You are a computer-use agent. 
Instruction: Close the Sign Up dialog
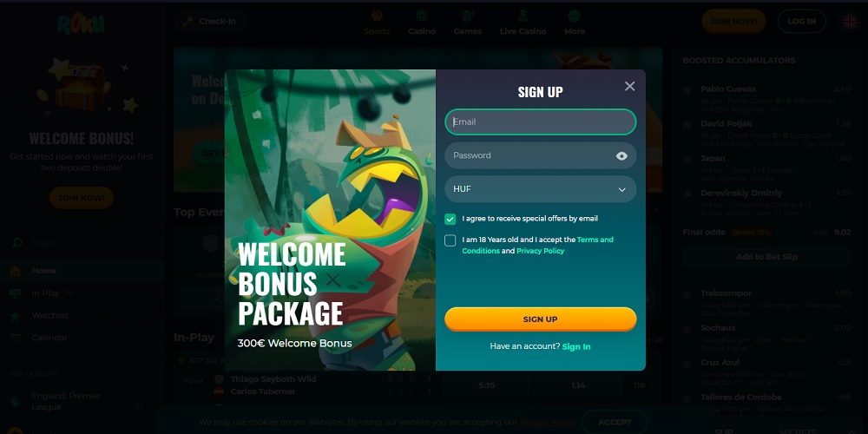click(629, 86)
